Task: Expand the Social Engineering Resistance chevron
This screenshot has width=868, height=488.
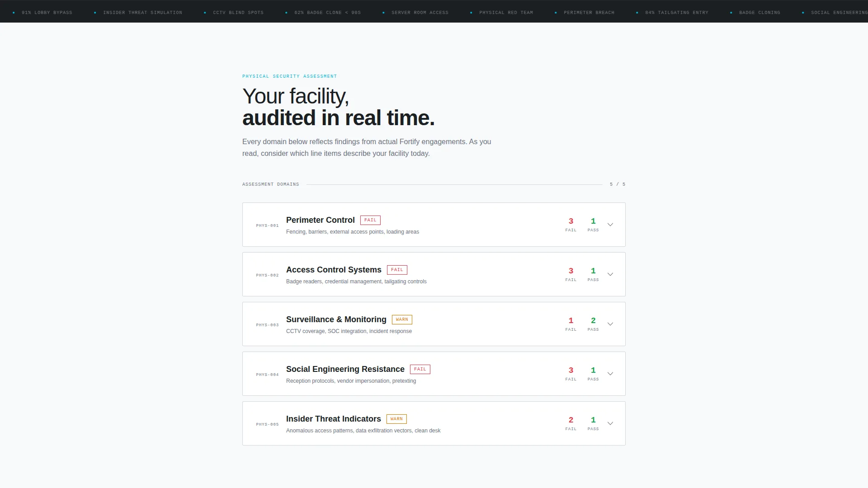Action: point(610,374)
